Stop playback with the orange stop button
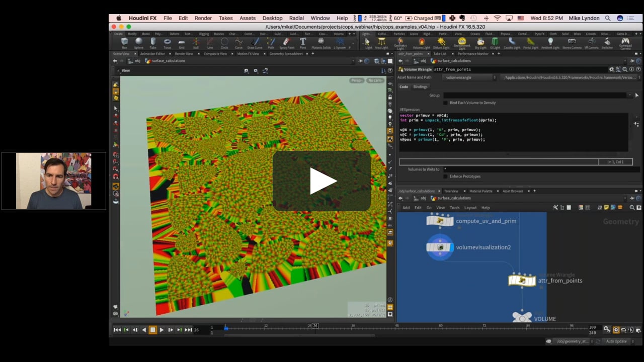 pos(152,330)
